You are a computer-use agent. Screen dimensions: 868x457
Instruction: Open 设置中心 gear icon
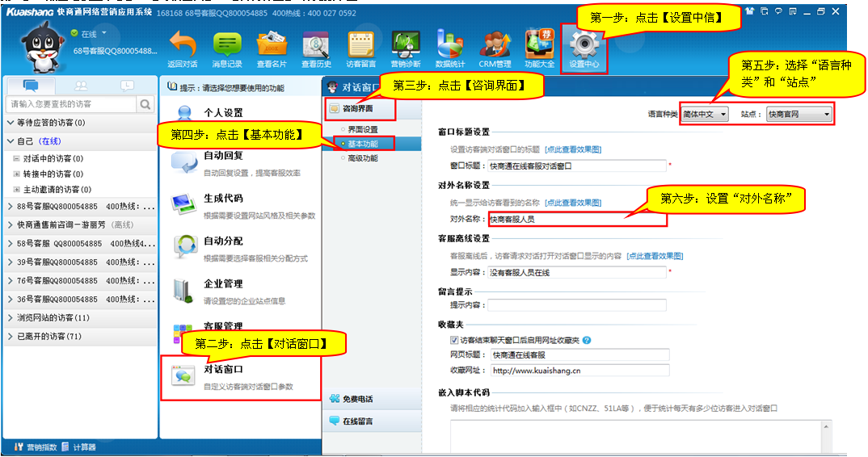(584, 45)
